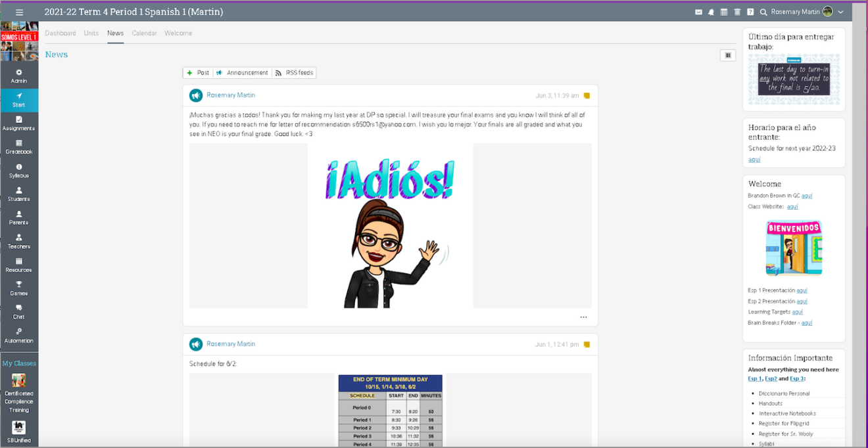Viewport: 868px width, 448px height.
Task: Check notifications bell icon
Action: click(711, 12)
